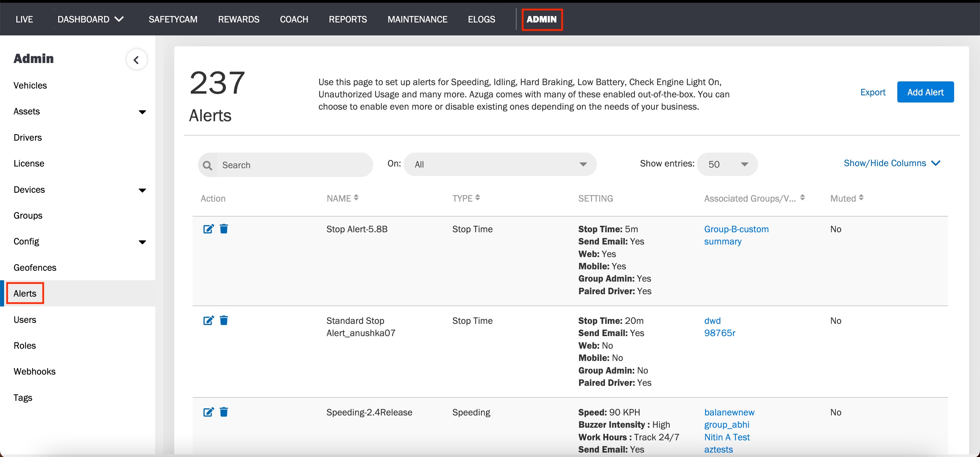980x457 pixels.
Task: Click the 'Stop Time: 20m' setting text
Action: [x=610, y=321]
